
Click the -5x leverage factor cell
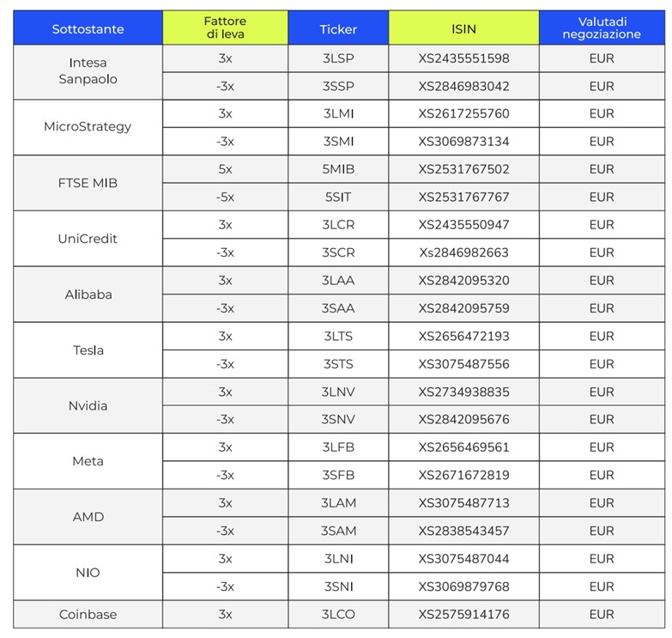(x=225, y=197)
